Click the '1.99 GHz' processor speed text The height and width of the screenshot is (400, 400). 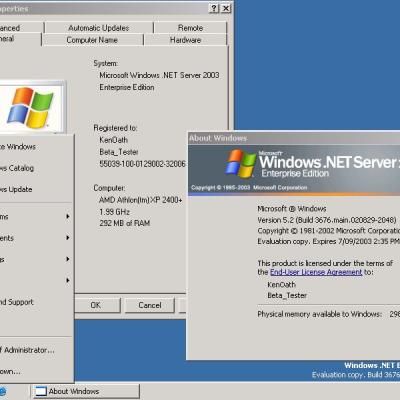pos(114,212)
